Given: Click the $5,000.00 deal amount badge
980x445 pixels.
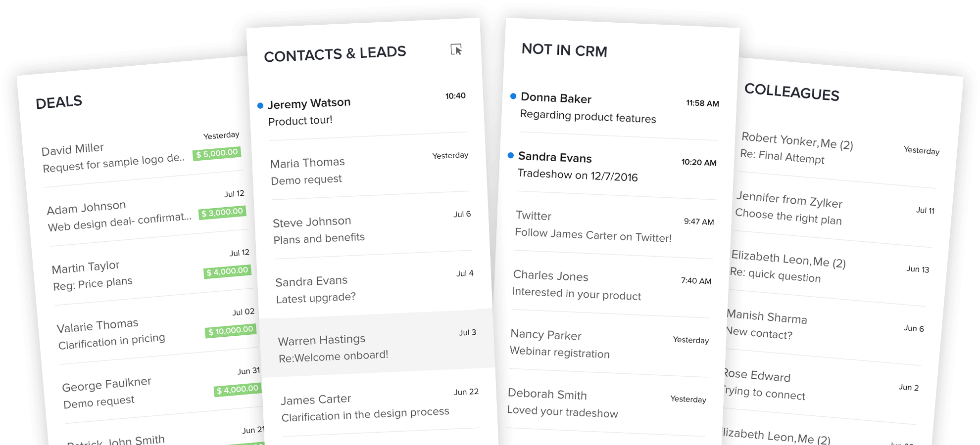Looking at the screenshot, I should click(x=217, y=153).
